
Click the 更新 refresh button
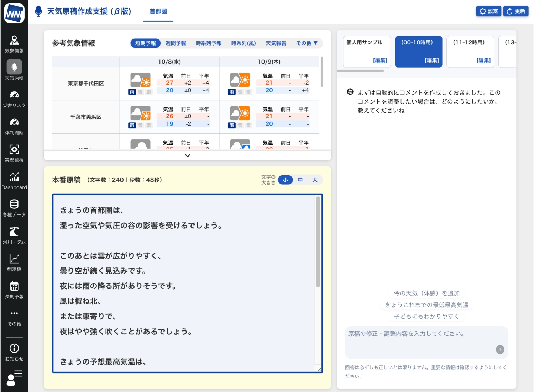coord(516,11)
